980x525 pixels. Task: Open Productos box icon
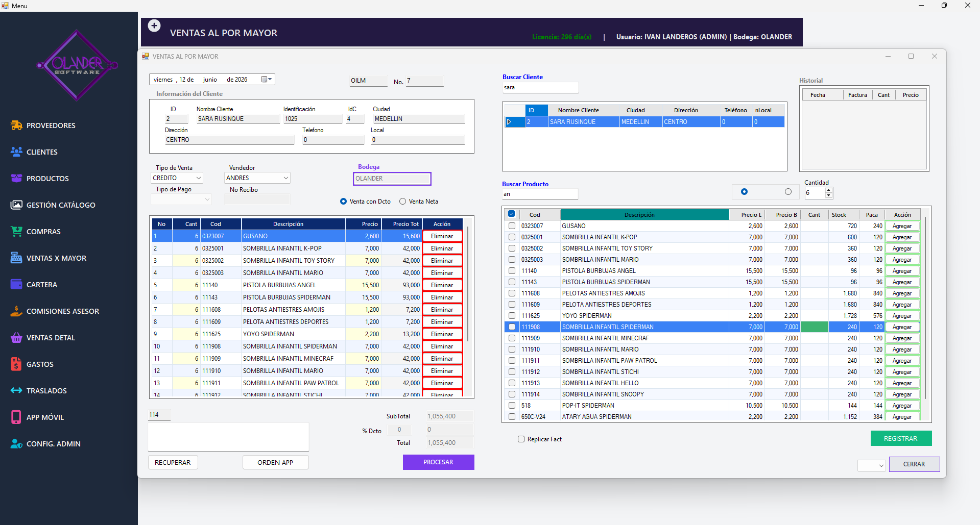[16, 179]
